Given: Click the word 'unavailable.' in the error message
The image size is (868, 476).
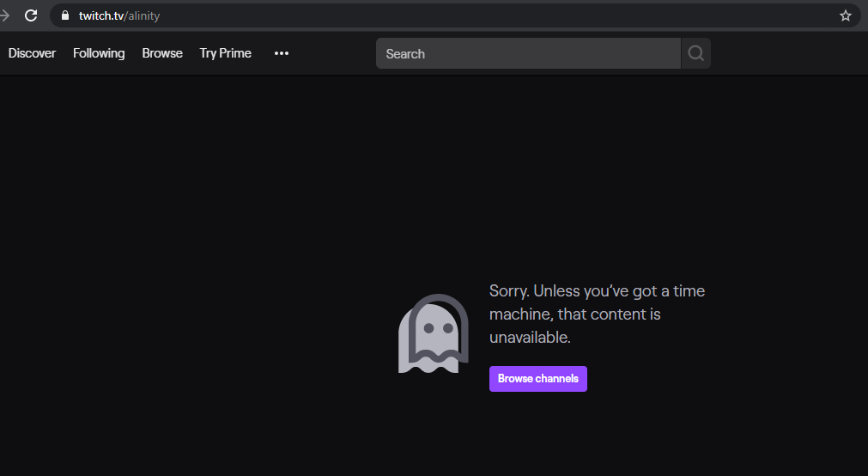Looking at the screenshot, I should [530, 338].
